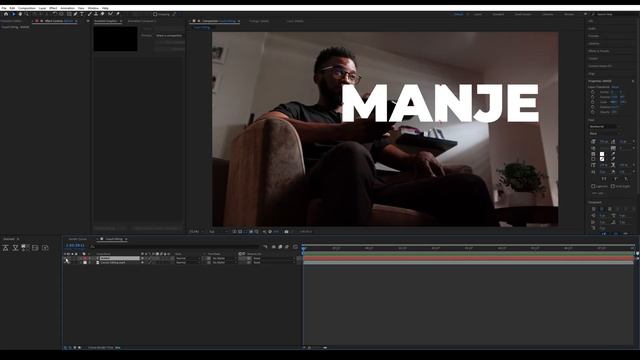
Task: Click the black Essential Graphics thumbnail
Action: pos(116,39)
